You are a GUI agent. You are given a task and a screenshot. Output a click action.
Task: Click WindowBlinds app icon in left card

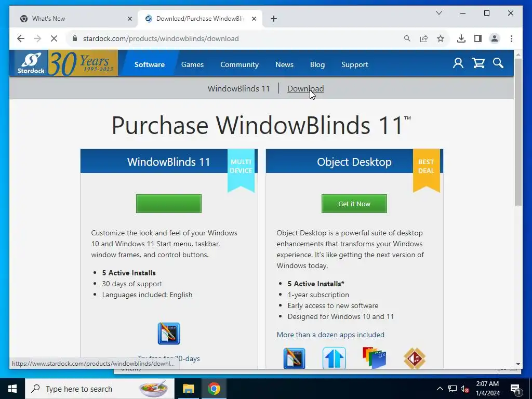point(169,334)
